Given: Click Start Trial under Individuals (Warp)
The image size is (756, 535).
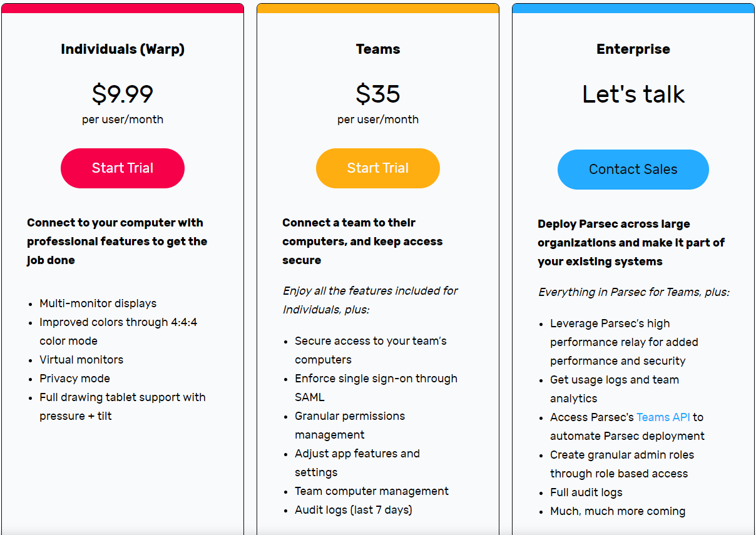Looking at the screenshot, I should point(123,168).
